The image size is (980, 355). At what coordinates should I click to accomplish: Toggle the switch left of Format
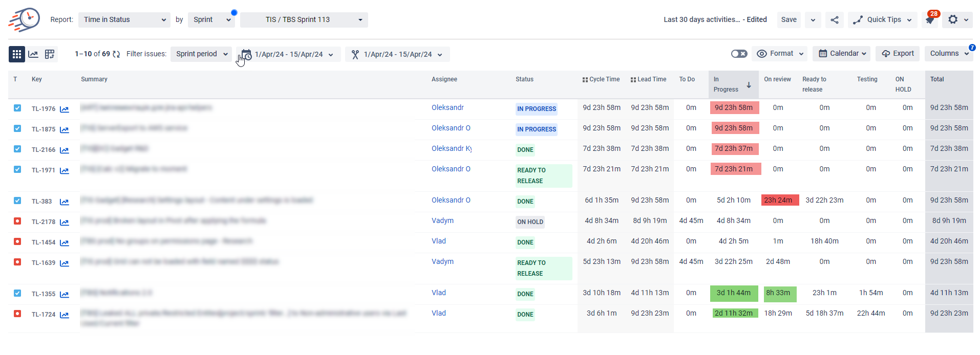click(739, 54)
